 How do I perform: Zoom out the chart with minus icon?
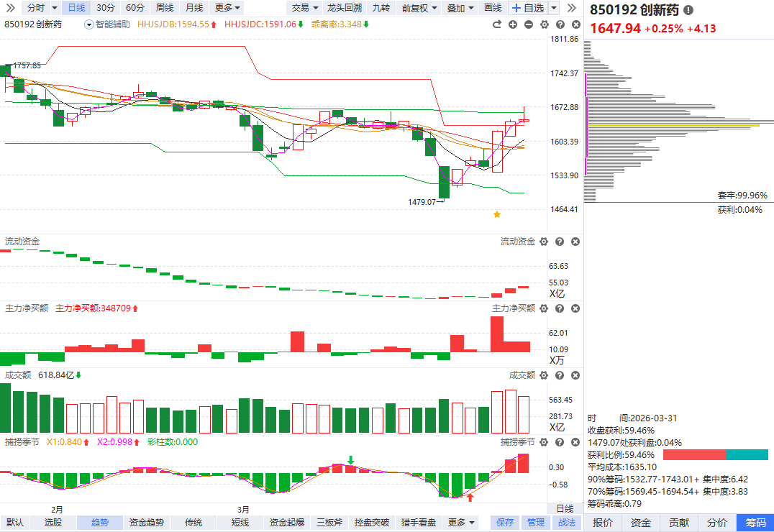click(x=529, y=24)
